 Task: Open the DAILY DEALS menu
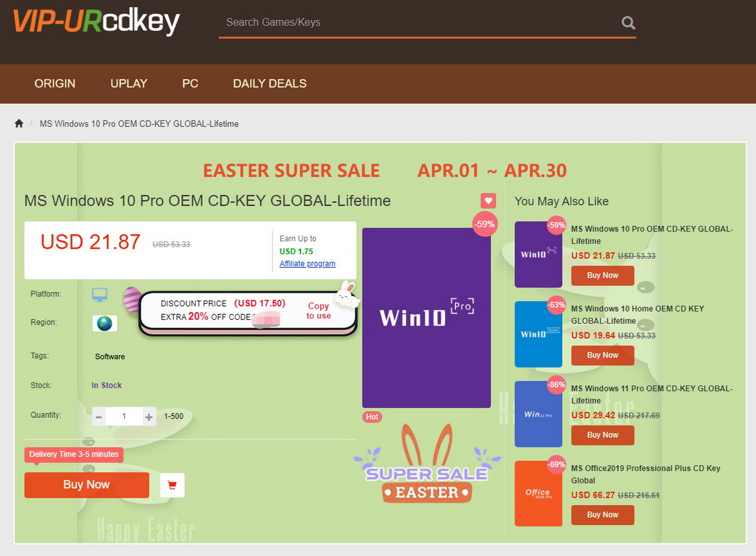click(x=270, y=83)
